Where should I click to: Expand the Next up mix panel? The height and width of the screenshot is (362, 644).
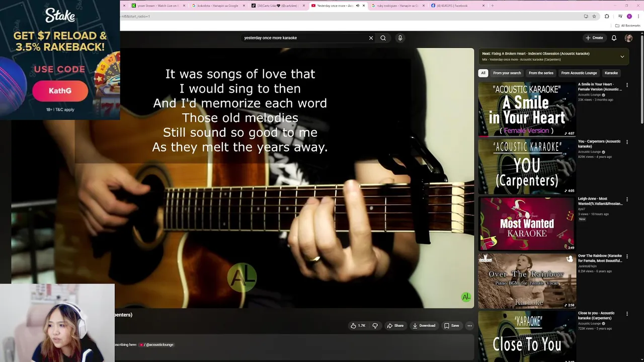622,56
